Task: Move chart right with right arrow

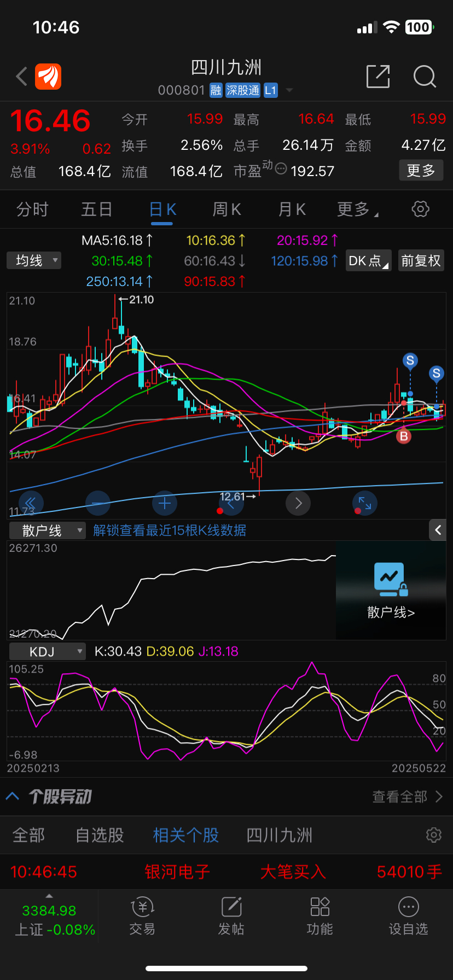Action: [298, 503]
